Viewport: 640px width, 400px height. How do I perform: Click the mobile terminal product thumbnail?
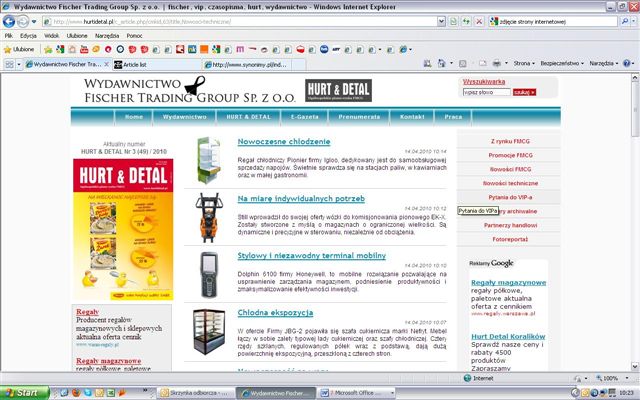point(209,275)
